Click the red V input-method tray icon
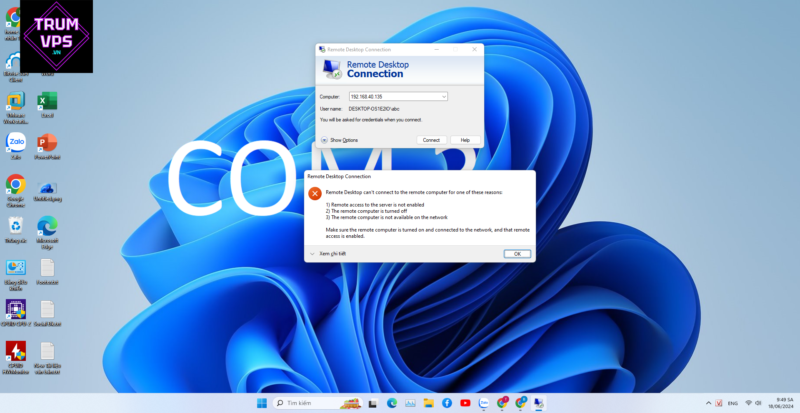The image size is (800, 413). (x=719, y=403)
